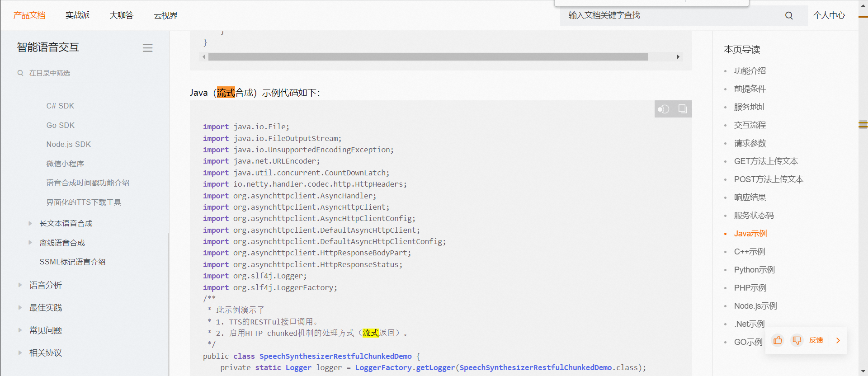This screenshot has width=868, height=376.
Task: Open the Node.js SDK page
Action: coord(69,144)
